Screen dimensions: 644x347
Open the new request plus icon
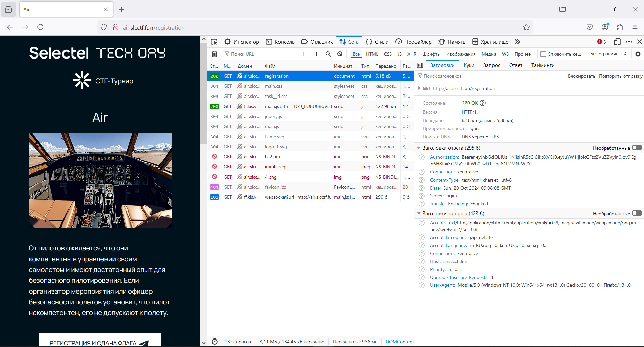tap(316, 54)
